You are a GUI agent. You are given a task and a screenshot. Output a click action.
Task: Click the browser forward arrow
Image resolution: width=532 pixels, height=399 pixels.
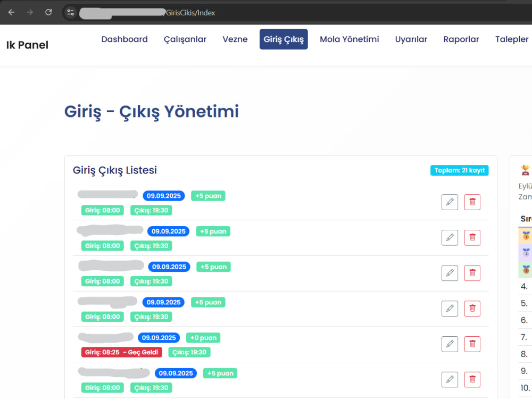[30, 13]
